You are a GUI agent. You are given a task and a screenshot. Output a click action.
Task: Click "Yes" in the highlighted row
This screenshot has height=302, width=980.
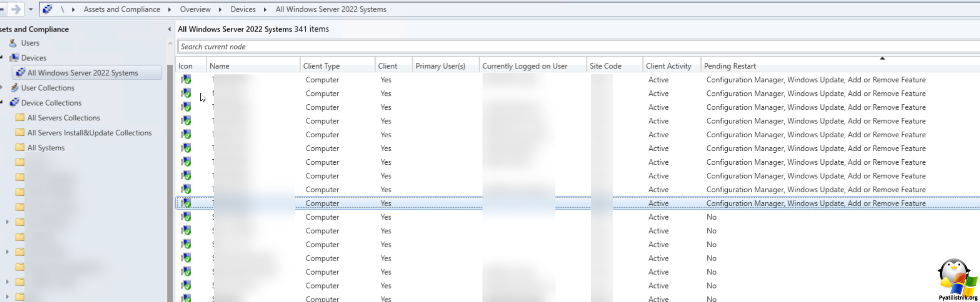(386, 203)
